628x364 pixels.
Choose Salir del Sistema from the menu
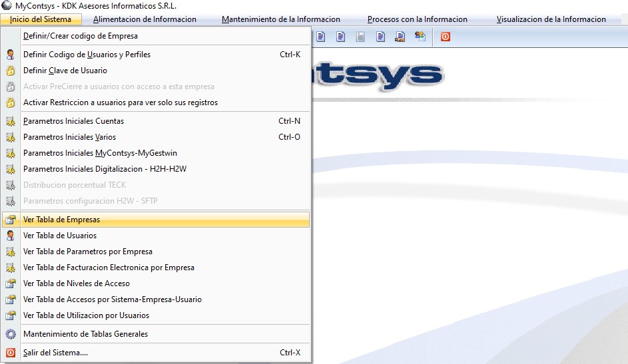coord(55,353)
